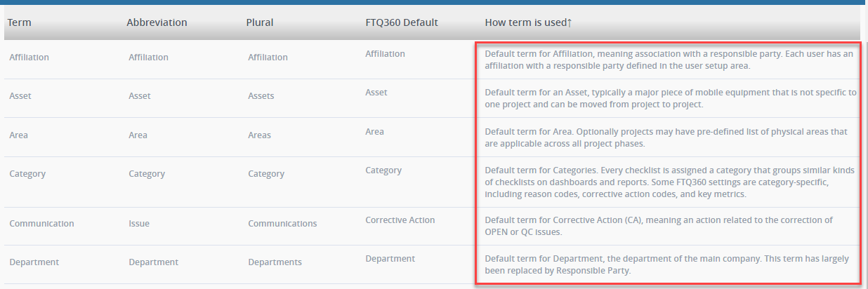Click the Department usage description text

[667, 264]
